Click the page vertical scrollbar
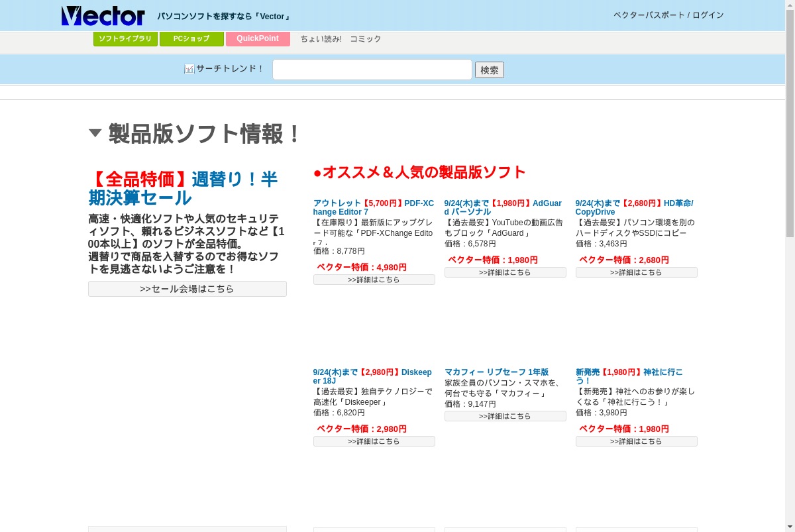Viewport: 795px width, 532px height. tap(790, 266)
